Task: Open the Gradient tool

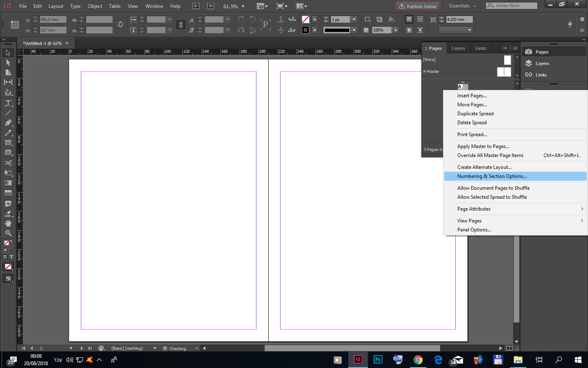Action: click(x=9, y=183)
